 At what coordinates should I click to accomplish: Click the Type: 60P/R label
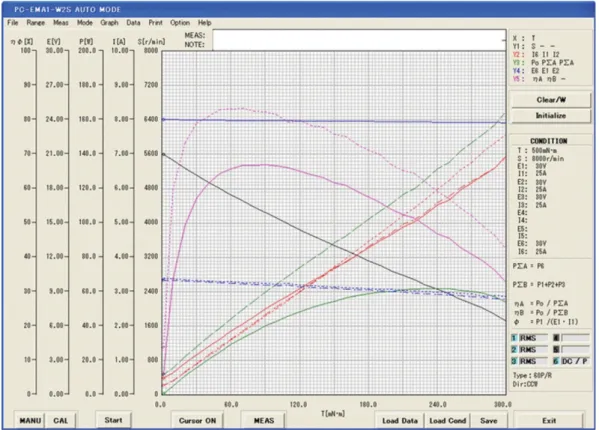click(x=532, y=376)
